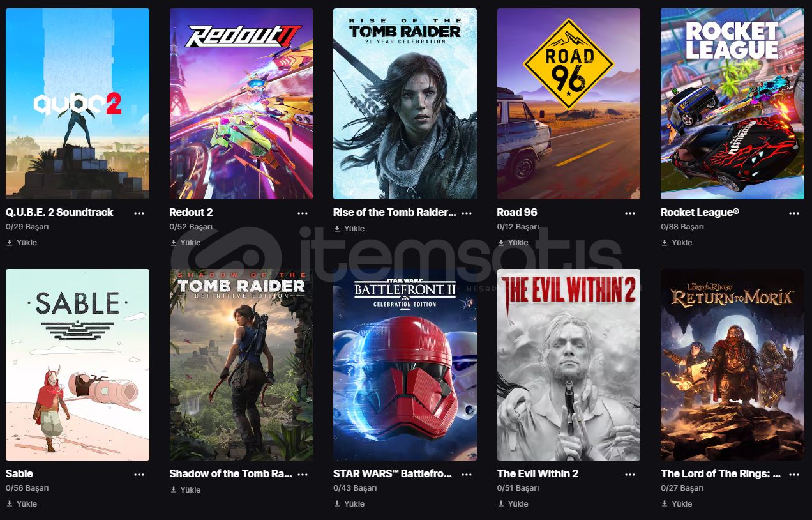Select the Road 96 cover art
The width and height of the screenshot is (812, 520).
coord(569,103)
